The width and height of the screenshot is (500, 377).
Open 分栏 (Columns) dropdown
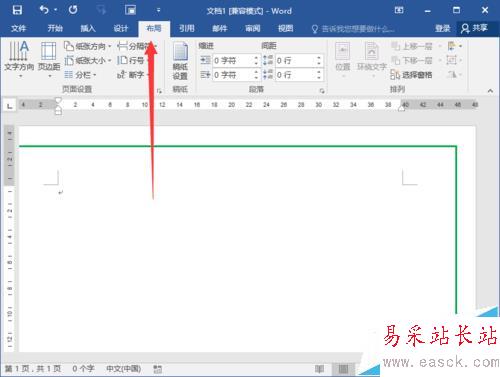(x=80, y=75)
